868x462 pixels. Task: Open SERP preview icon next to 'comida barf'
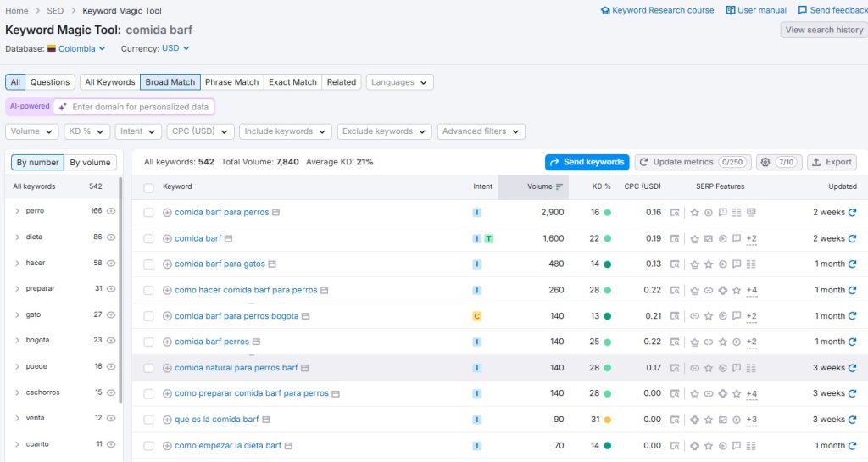coord(229,239)
